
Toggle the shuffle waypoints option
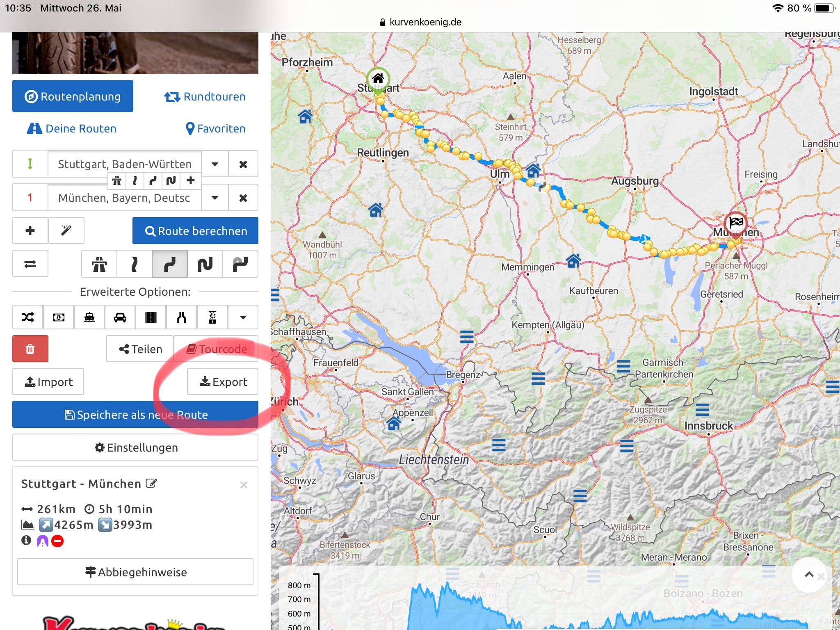[28, 317]
